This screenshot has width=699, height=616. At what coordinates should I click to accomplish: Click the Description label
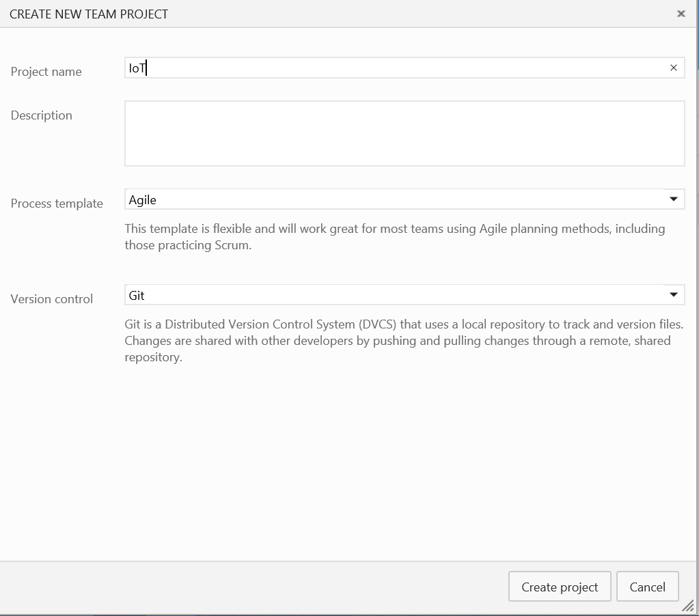[41, 115]
